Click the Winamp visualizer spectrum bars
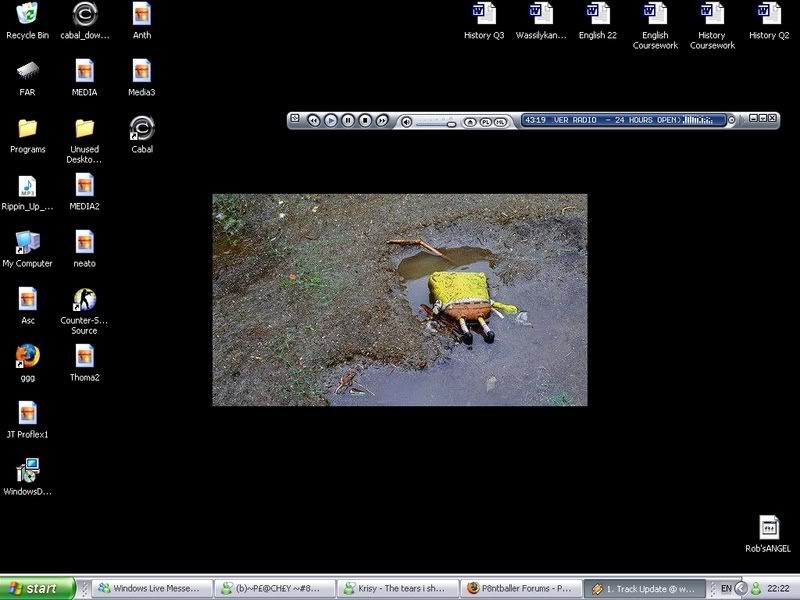Screen dimensions: 800x600 click(697, 120)
